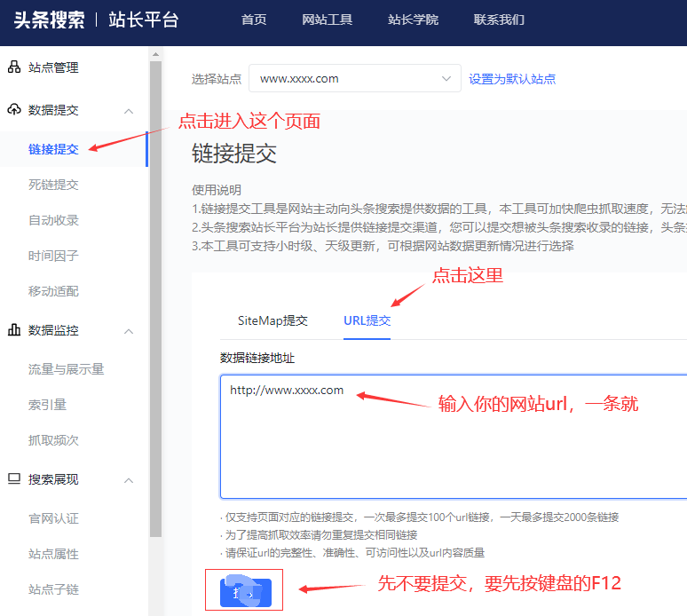Image resolution: width=687 pixels, height=616 pixels.
Task: Switch to the SiteMap提交 tab
Action: 273,320
